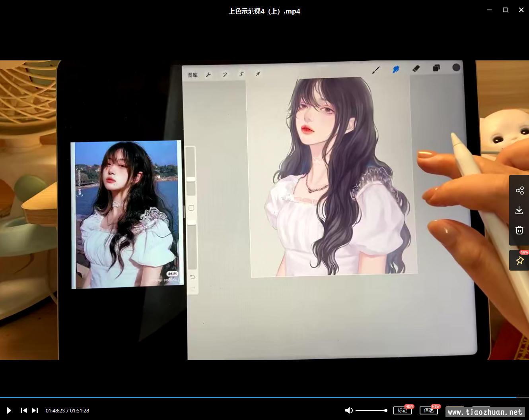The height and width of the screenshot is (420, 529).
Task: Select the Procreate brush tool
Action: [x=375, y=70]
